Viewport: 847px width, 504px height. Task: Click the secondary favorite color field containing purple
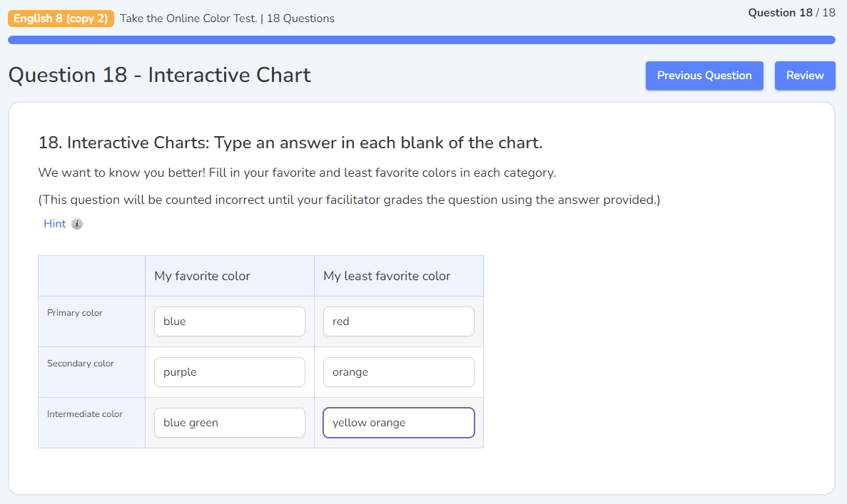[230, 372]
